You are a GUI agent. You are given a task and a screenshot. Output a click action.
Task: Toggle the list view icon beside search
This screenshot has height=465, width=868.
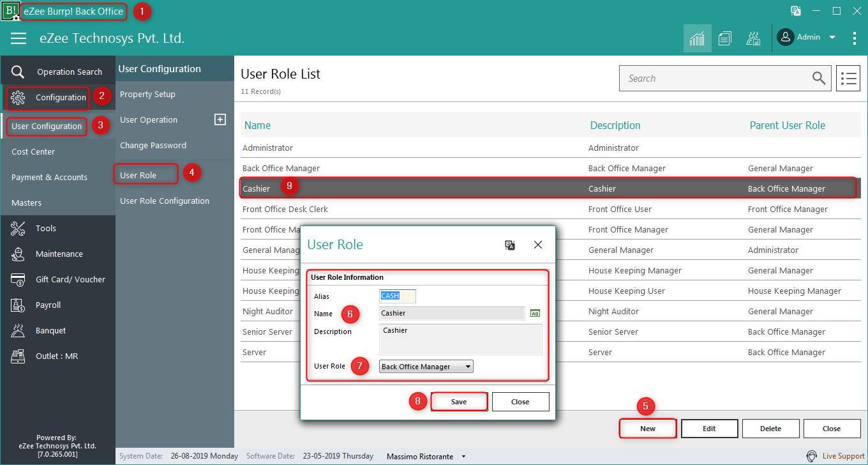click(848, 79)
